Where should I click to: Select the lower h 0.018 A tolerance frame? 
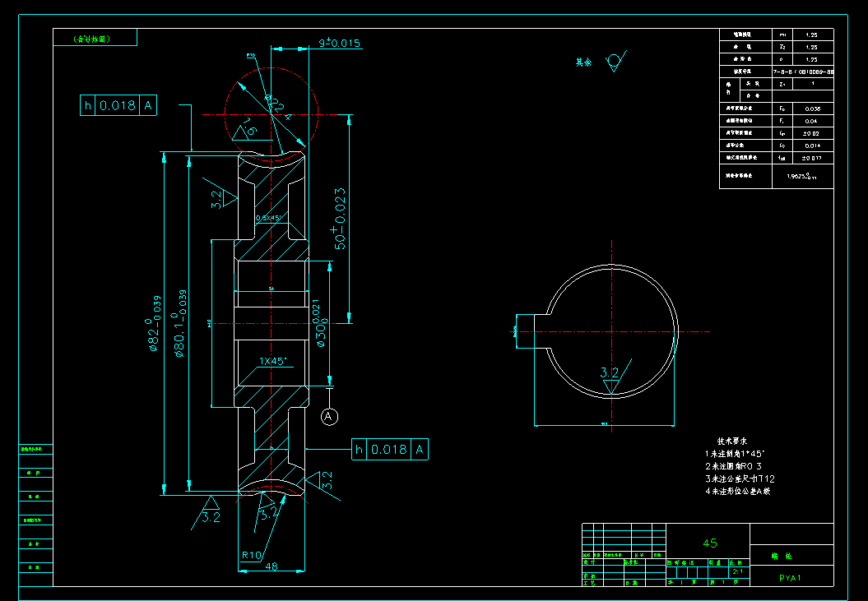pos(390,450)
